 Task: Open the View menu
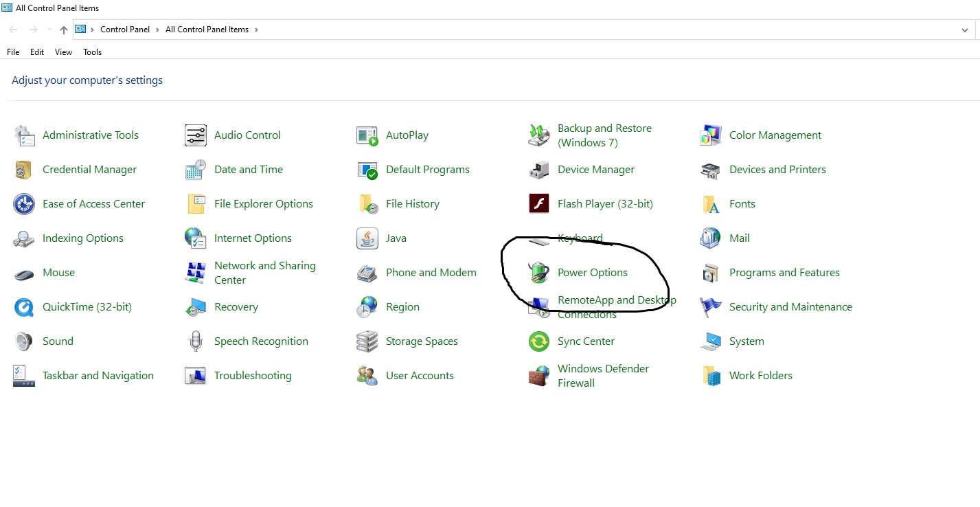(63, 52)
